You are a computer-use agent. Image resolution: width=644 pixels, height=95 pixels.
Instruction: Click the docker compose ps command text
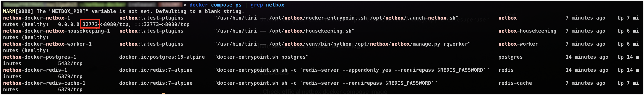pyautogui.click(x=215, y=5)
